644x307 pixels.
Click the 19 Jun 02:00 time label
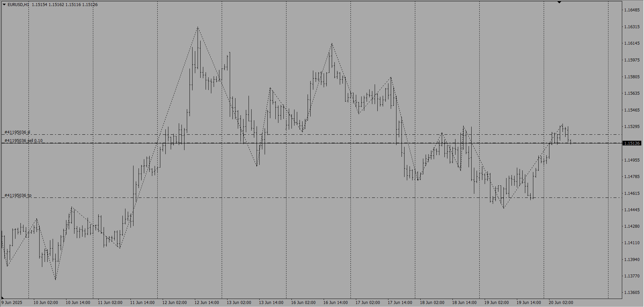click(496, 303)
